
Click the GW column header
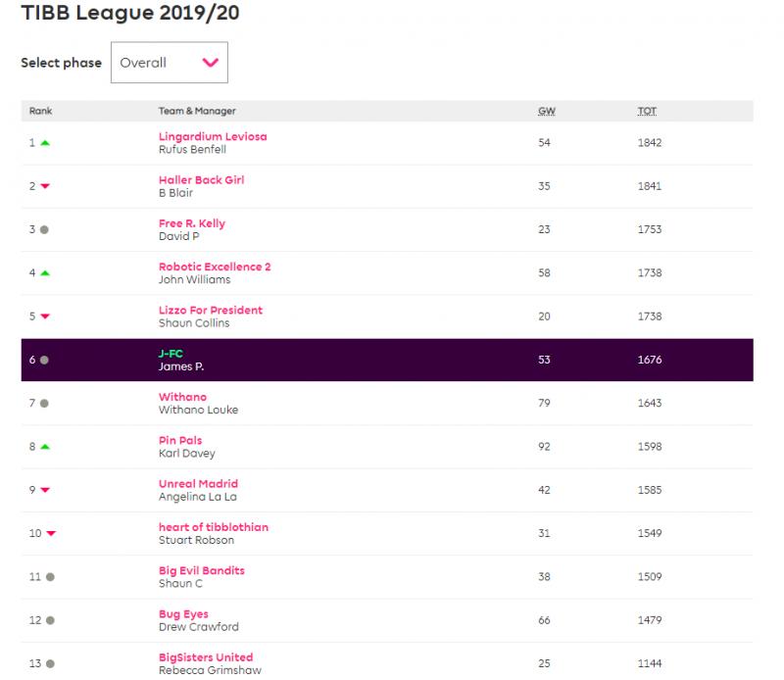547,111
